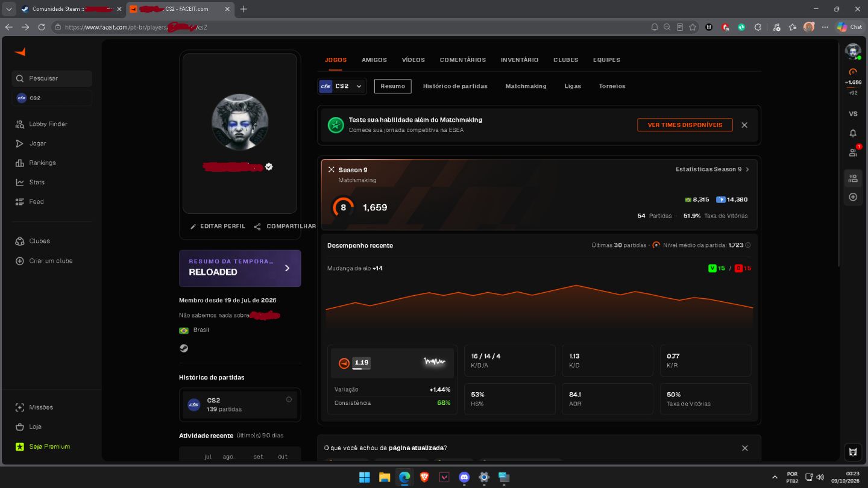The height and width of the screenshot is (488, 868).
Task: Click VER TIMES DISPONÍVEIS button
Action: click(x=685, y=125)
